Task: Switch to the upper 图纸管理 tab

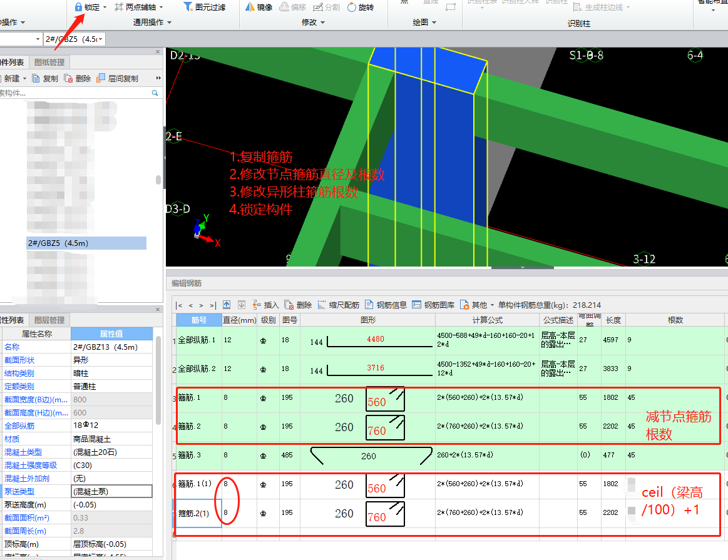Action: (49, 62)
